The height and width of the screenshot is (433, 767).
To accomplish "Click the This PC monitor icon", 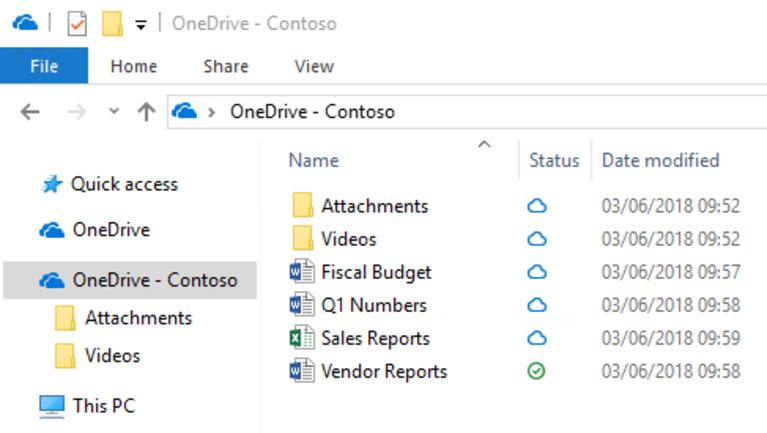I will [52, 407].
